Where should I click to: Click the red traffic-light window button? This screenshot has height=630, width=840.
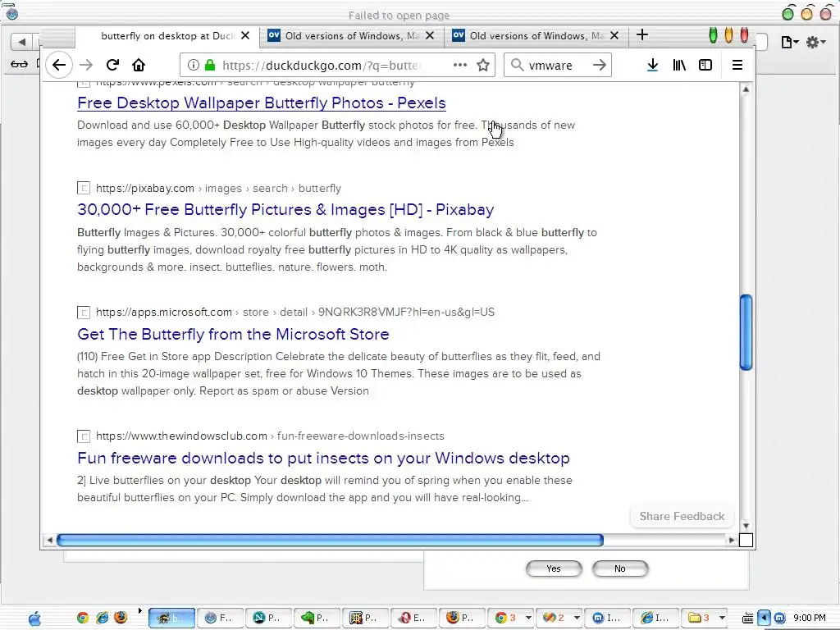tap(744, 35)
